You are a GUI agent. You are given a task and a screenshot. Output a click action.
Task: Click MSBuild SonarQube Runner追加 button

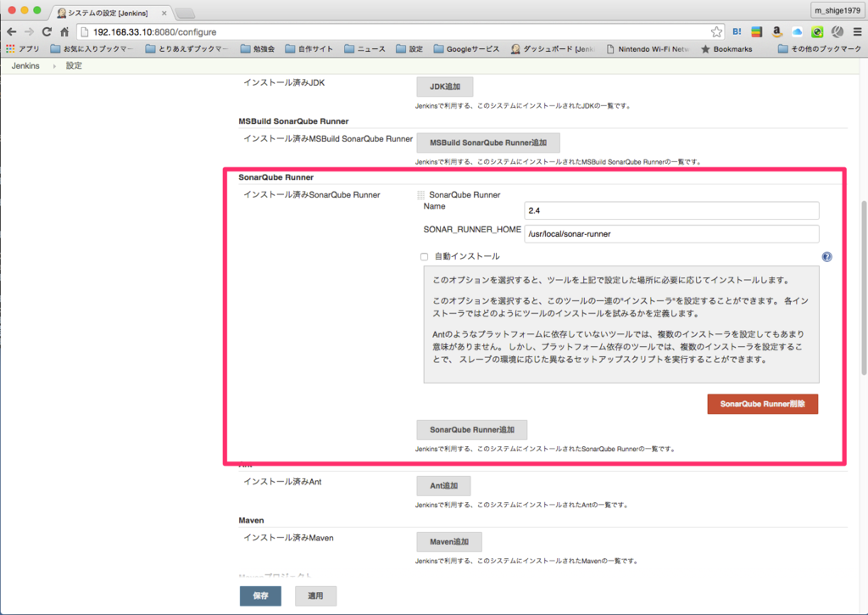[x=487, y=143]
